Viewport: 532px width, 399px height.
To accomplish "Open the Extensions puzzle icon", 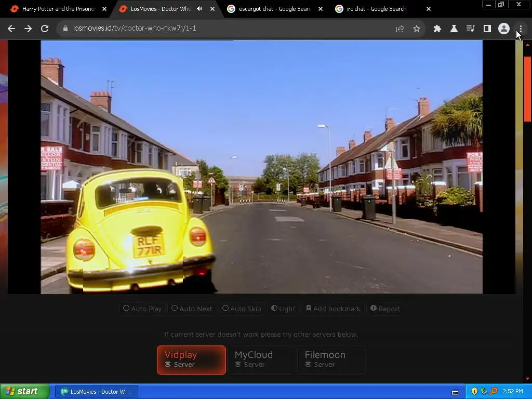I will 437,29.
